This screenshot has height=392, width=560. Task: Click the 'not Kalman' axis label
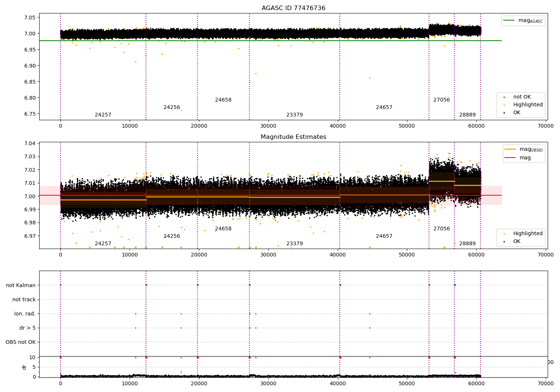point(21,285)
